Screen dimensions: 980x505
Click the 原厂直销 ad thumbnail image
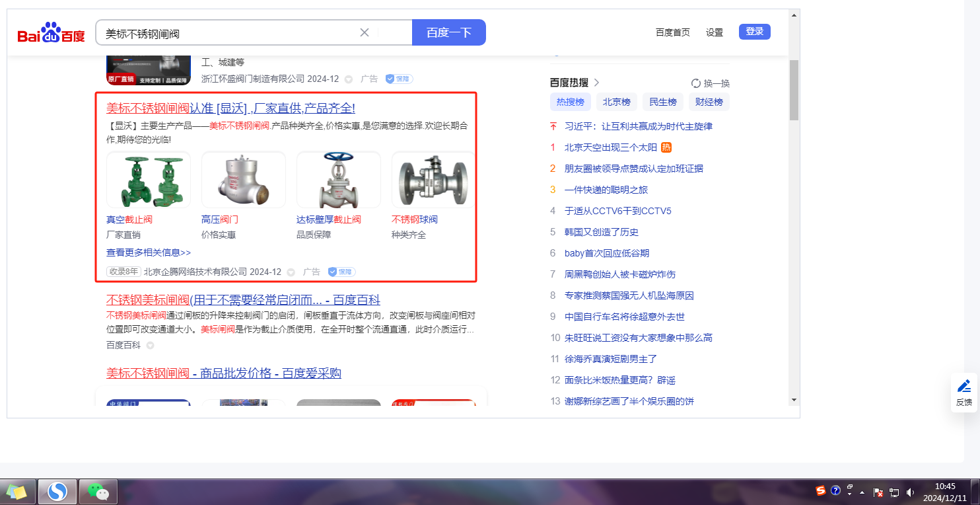click(149, 69)
